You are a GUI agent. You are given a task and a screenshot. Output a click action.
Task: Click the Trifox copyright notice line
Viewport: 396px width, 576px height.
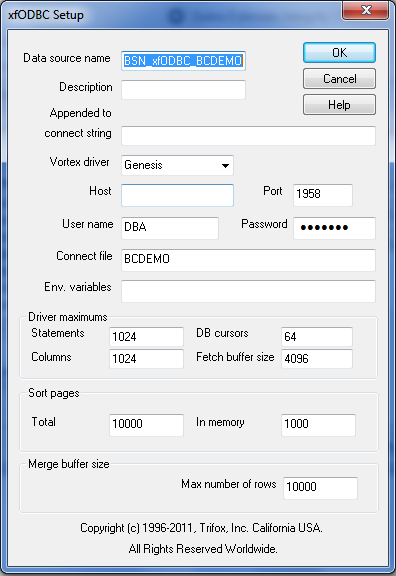pos(201,528)
